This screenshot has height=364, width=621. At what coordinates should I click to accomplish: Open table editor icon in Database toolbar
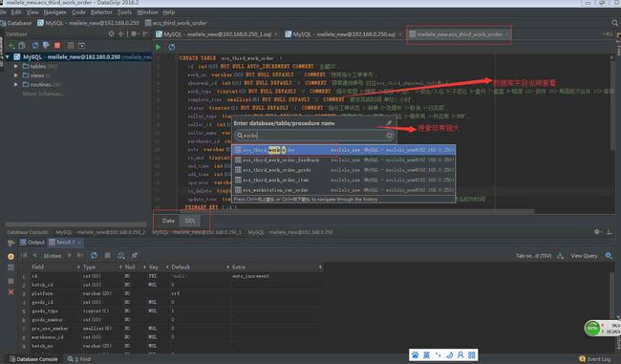coord(71,46)
